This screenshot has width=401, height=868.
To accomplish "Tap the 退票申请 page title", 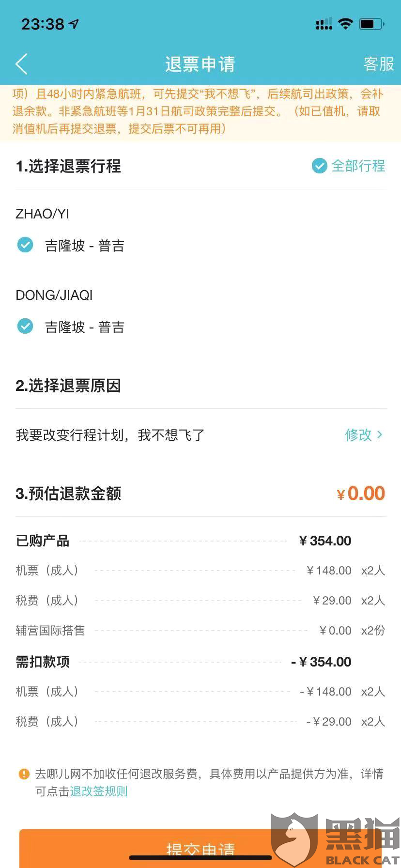I will [x=200, y=64].
